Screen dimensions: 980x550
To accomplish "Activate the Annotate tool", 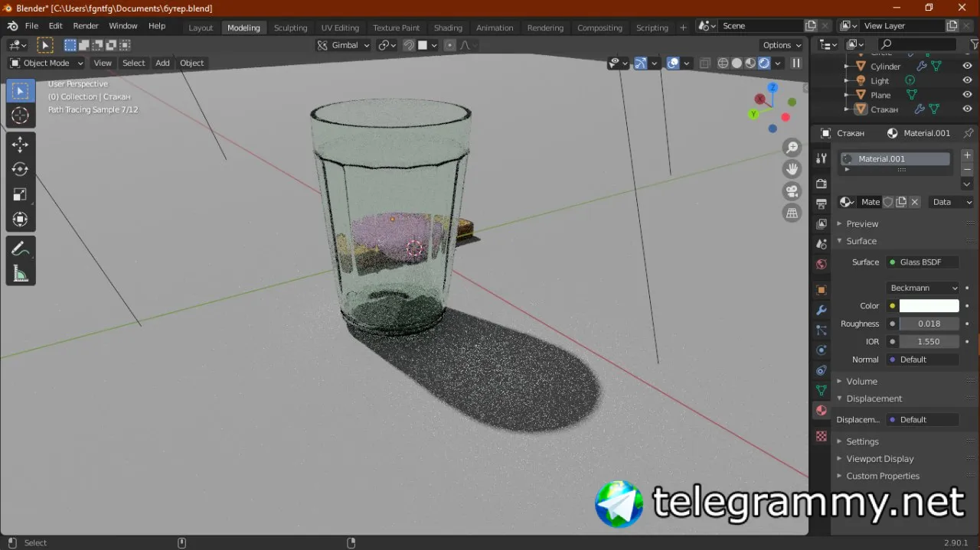I will pos(21,249).
